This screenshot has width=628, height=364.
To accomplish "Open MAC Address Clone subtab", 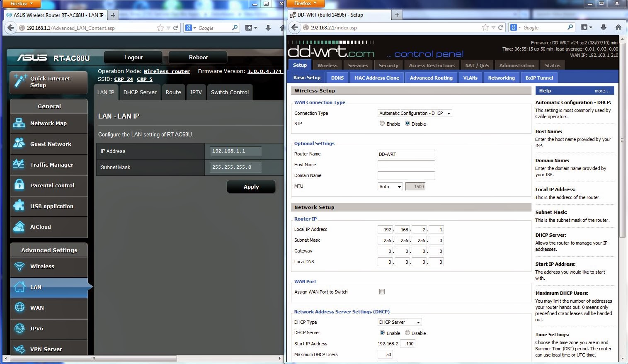I will click(x=376, y=78).
